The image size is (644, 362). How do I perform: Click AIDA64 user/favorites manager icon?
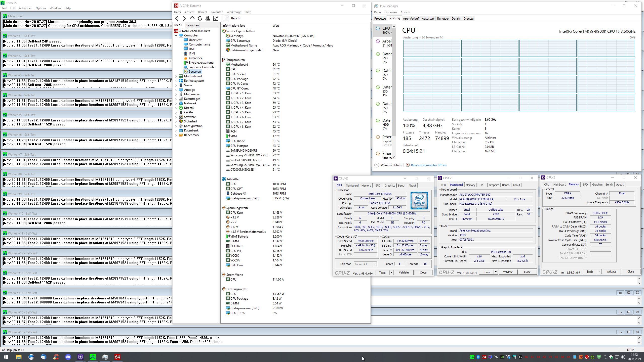(208, 18)
